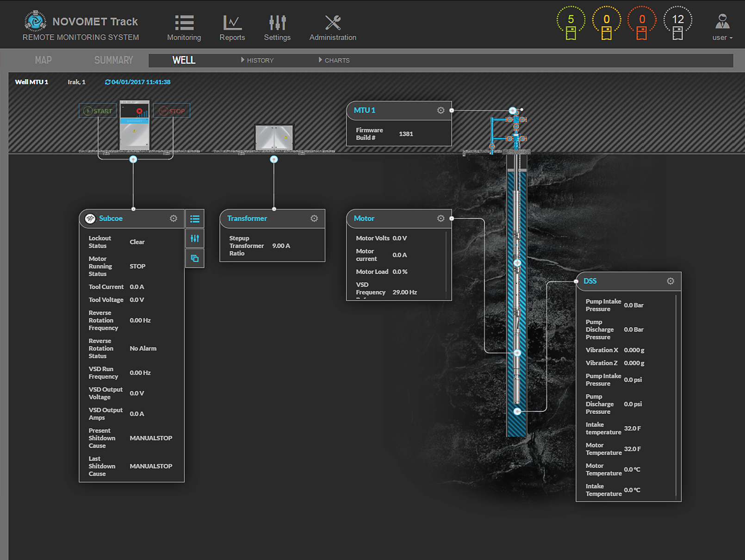Open the Subcoe sliders side button
The image size is (745, 560).
click(195, 238)
